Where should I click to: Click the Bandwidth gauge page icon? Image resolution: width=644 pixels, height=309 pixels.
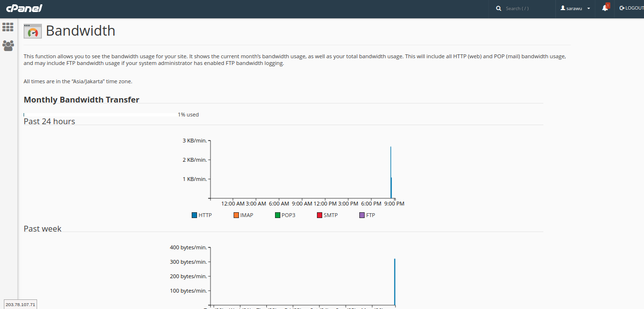click(x=33, y=31)
